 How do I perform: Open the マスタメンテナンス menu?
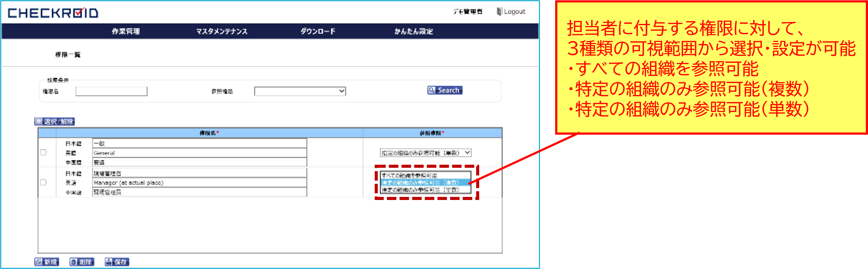tap(222, 31)
